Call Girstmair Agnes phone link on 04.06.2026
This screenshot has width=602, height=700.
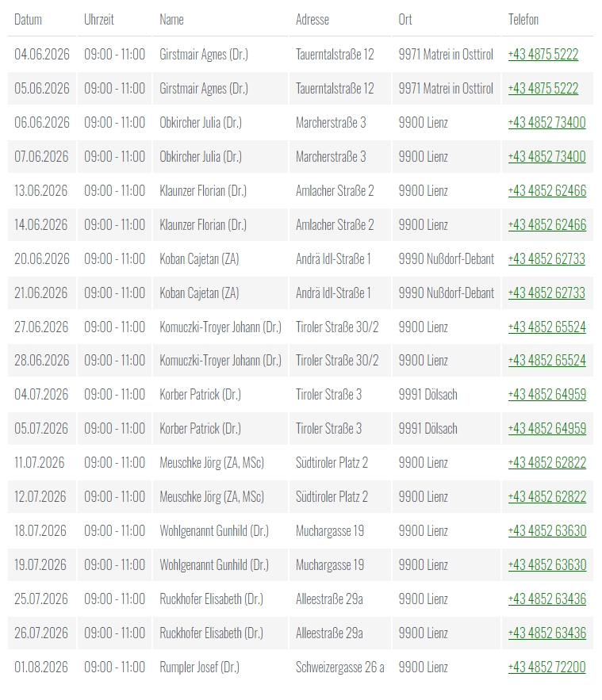coord(543,55)
